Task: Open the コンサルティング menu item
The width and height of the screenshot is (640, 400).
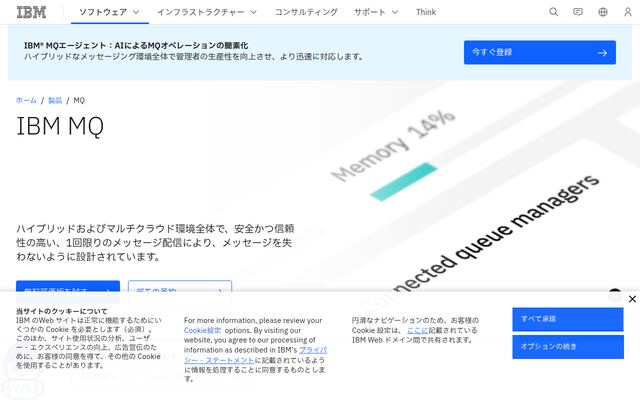Action: (x=306, y=12)
